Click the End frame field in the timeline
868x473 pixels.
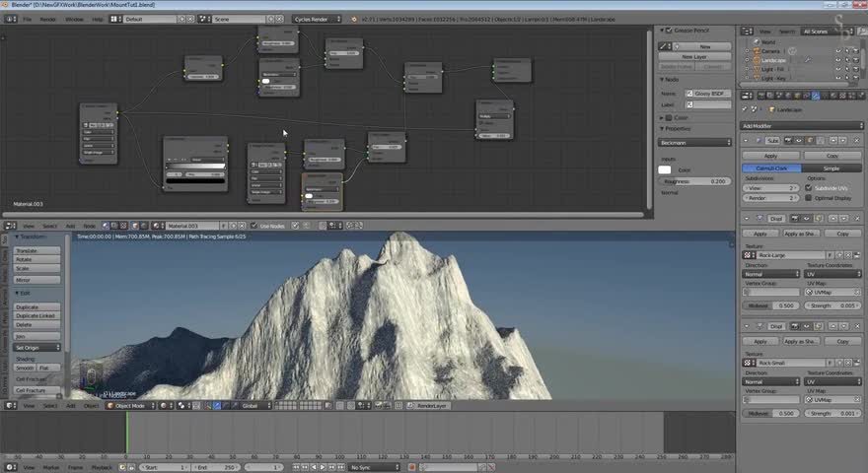pos(215,467)
